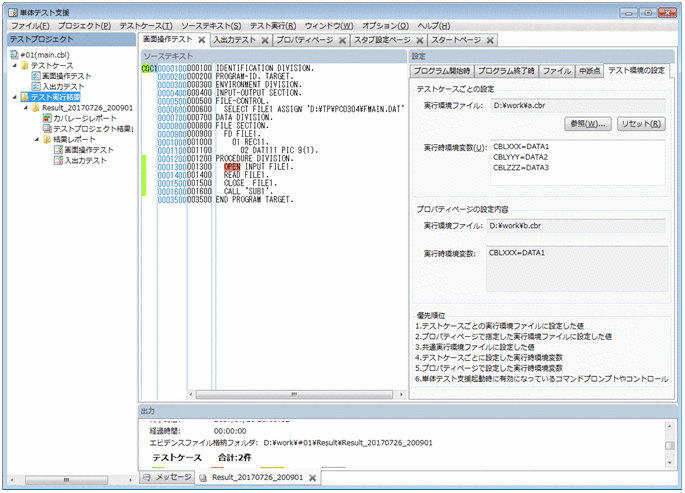
Task: Close the プロパティページ tab
Action: pos(342,40)
